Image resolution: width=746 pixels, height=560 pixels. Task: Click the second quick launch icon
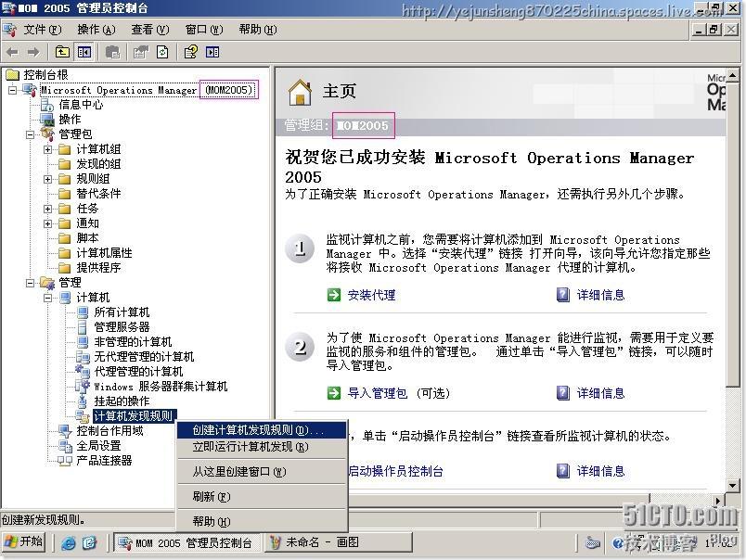89,542
